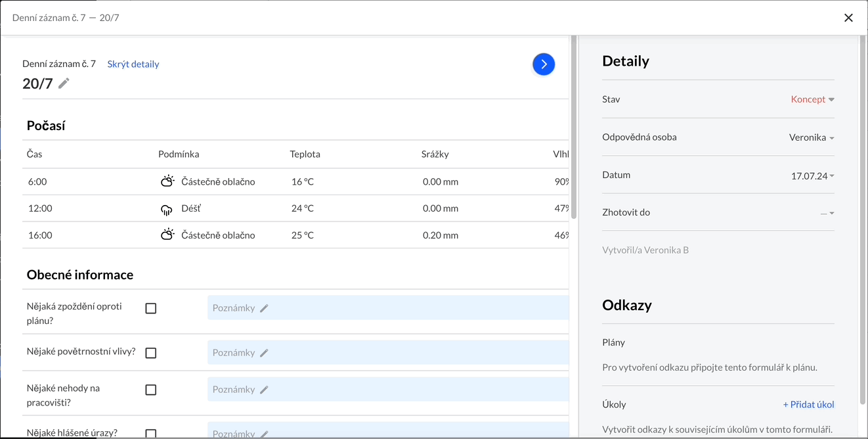
Task: Click '+ Přidat úkol' link
Action: point(808,404)
